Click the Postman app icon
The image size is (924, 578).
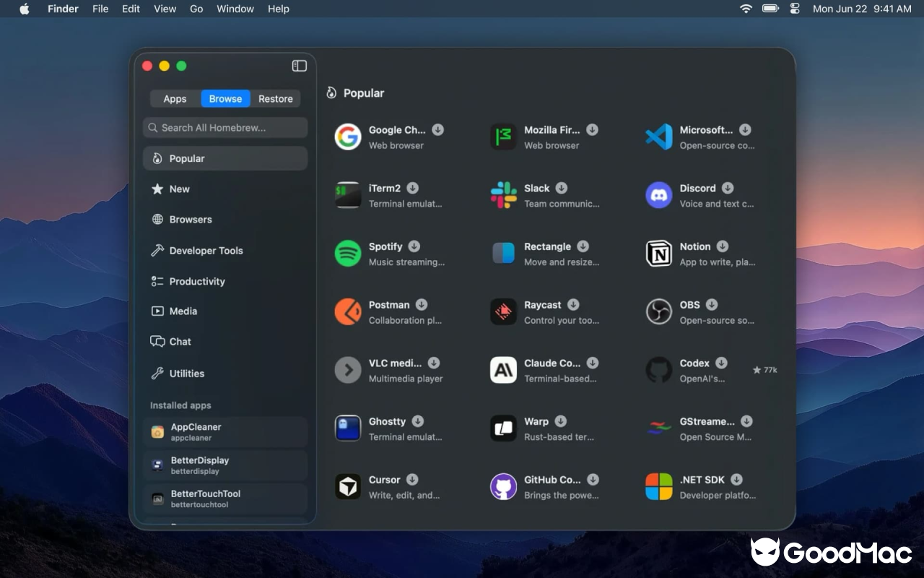[348, 312]
